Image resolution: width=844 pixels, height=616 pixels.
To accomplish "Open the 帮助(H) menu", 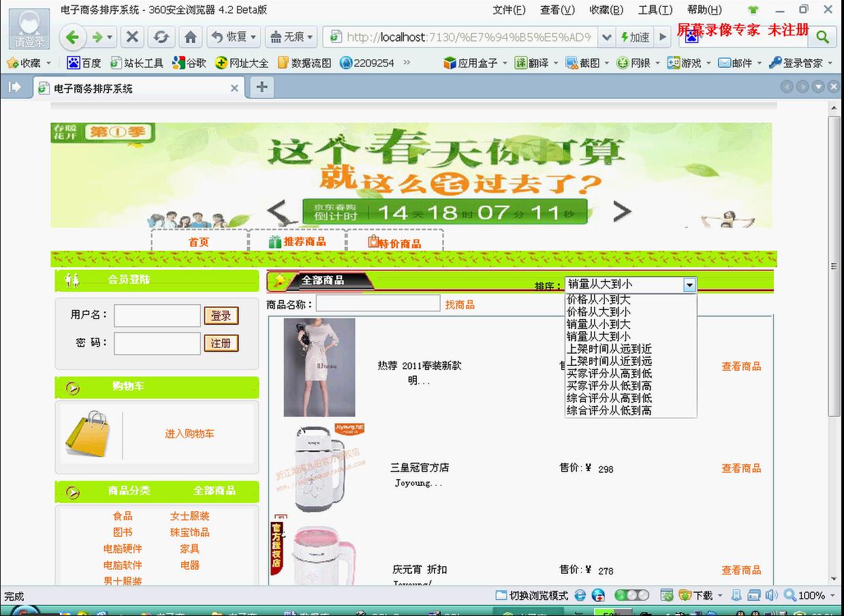I will point(704,10).
